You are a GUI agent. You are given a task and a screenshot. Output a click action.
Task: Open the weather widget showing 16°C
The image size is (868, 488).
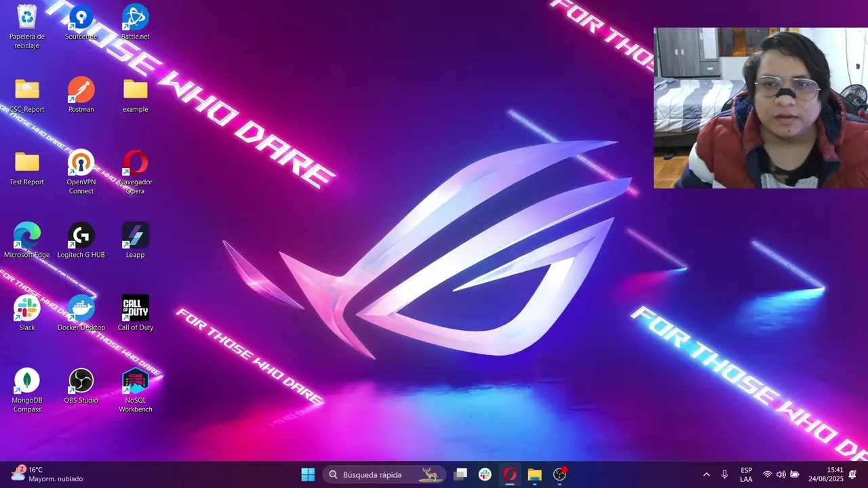coord(46,474)
